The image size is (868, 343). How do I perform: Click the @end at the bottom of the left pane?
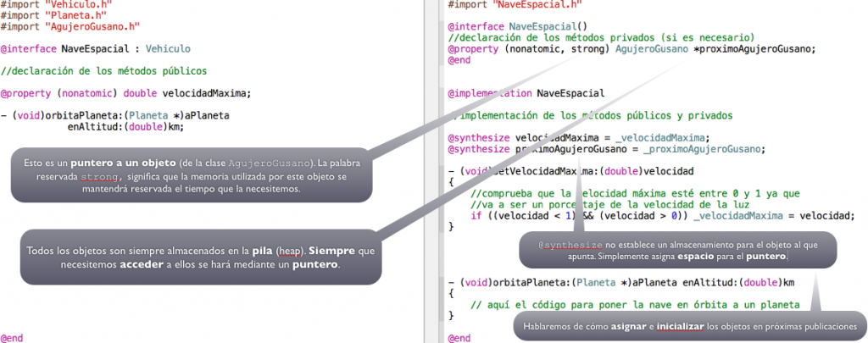tap(12, 337)
